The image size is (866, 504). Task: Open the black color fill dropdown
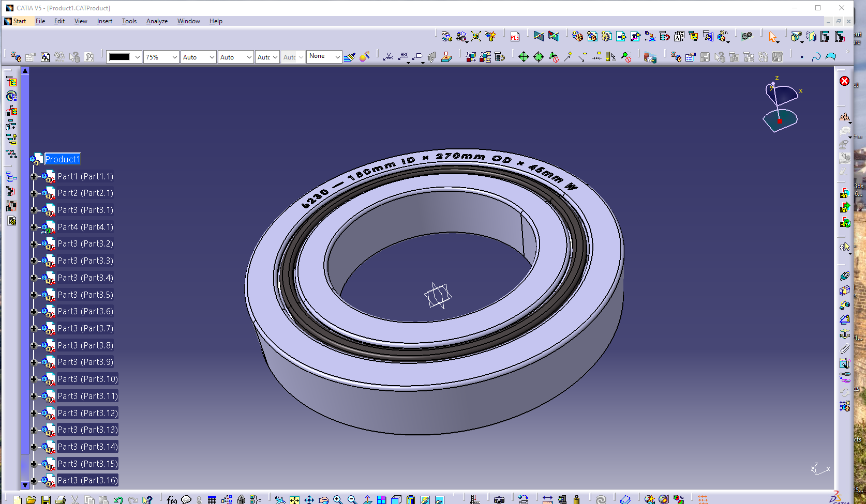[x=138, y=57]
